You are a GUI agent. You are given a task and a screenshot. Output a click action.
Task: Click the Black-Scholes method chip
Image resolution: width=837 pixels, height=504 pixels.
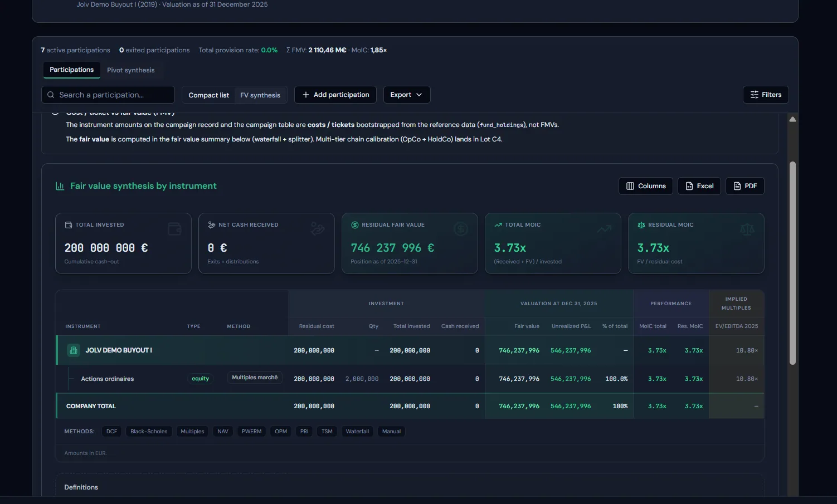click(149, 432)
